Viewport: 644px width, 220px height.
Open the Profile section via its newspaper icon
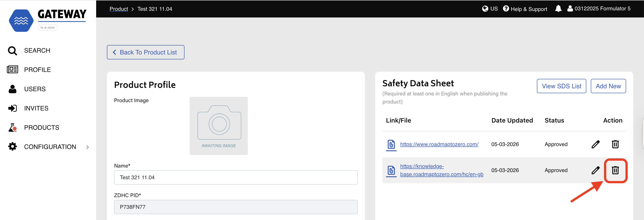(x=12, y=69)
